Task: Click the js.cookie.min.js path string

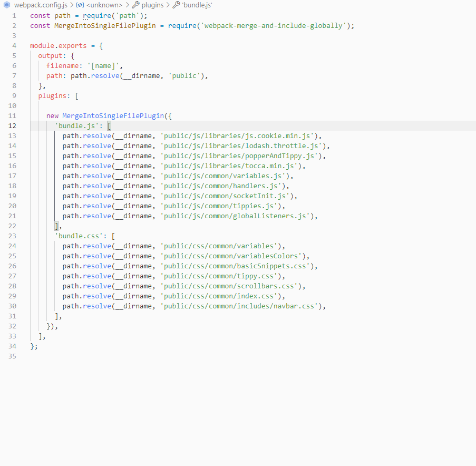Action: point(237,136)
